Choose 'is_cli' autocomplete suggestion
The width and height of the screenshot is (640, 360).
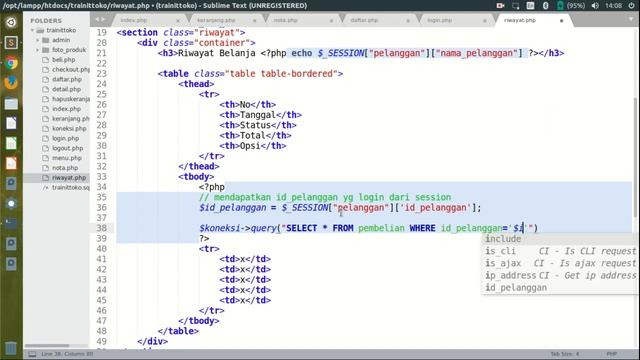(x=560, y=251)
